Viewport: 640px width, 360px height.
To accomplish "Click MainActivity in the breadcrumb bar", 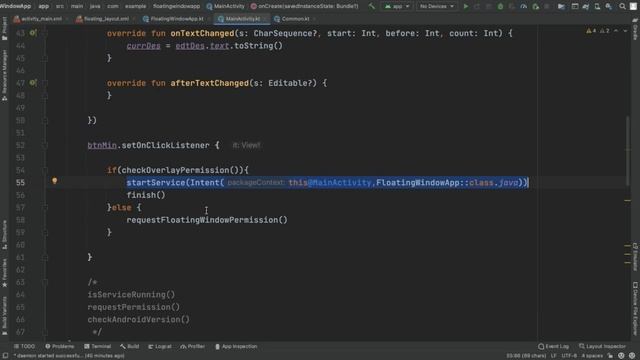I will tap(225, 6).
